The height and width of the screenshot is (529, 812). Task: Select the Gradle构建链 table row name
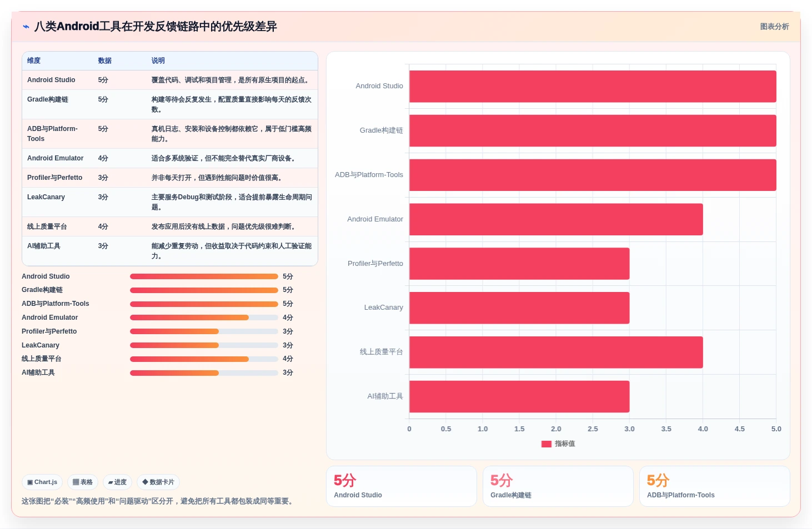(48, 99)
